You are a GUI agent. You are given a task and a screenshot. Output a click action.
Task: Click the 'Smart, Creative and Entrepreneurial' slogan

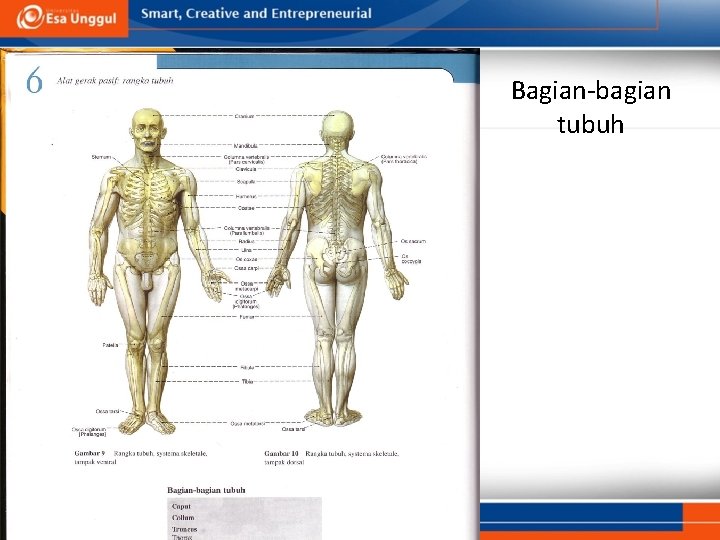click(256, 13)
